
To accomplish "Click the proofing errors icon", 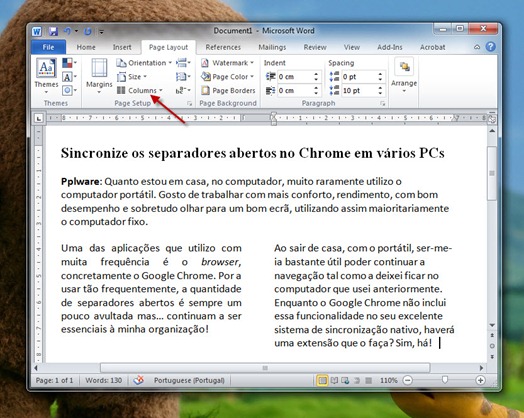I will pos(139,380).
